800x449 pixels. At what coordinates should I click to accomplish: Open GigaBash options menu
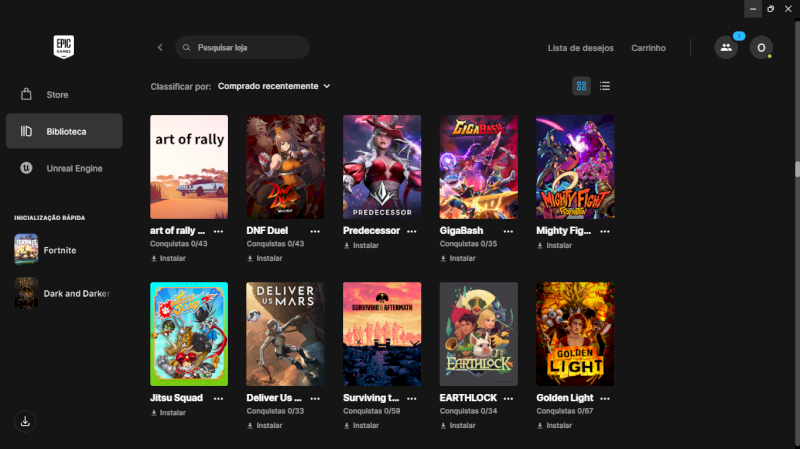(508, 231)
